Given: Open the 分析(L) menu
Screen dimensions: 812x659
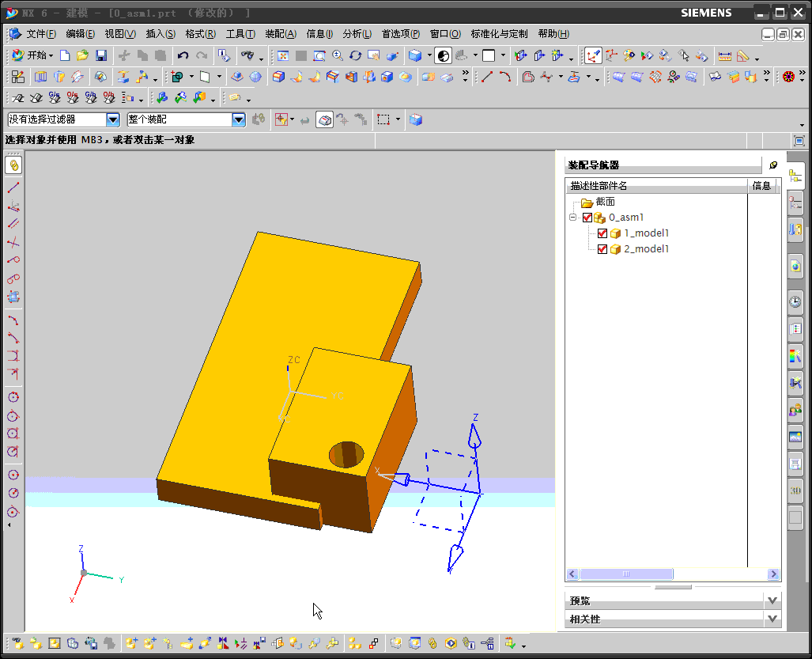Looking at the screenshot, I should [x=357, y=34].
